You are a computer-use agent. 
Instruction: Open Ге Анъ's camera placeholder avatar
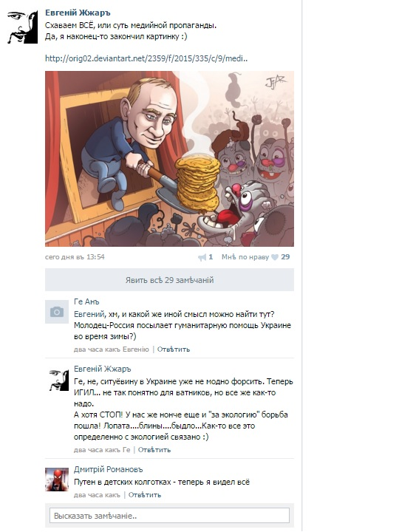tap(57, 312)
